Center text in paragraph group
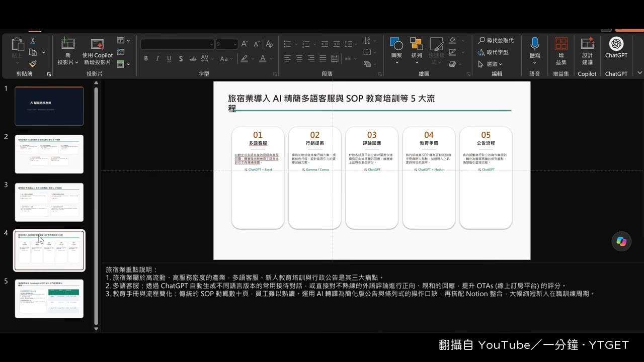 pos(299,59)
